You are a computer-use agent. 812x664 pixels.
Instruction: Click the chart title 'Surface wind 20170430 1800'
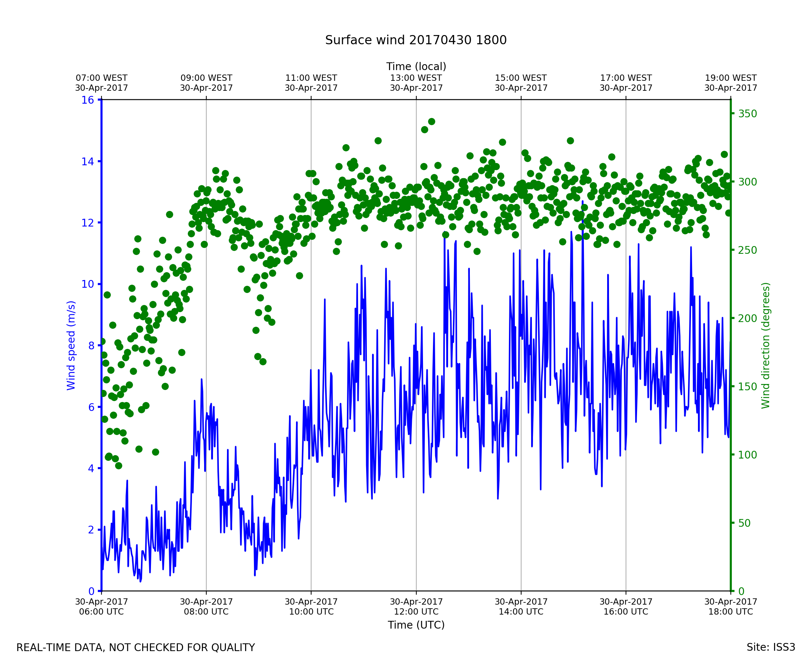coord(416,40)
